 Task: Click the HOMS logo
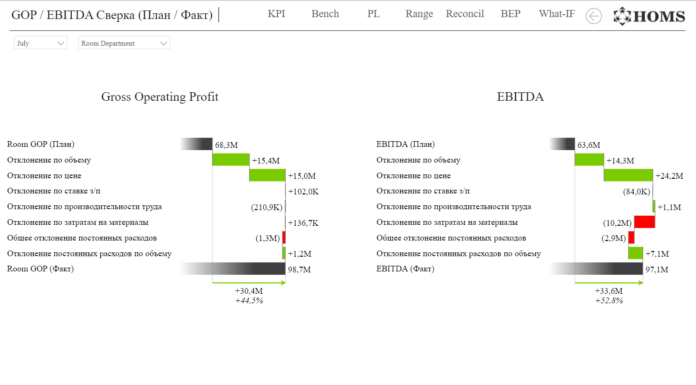649,16
